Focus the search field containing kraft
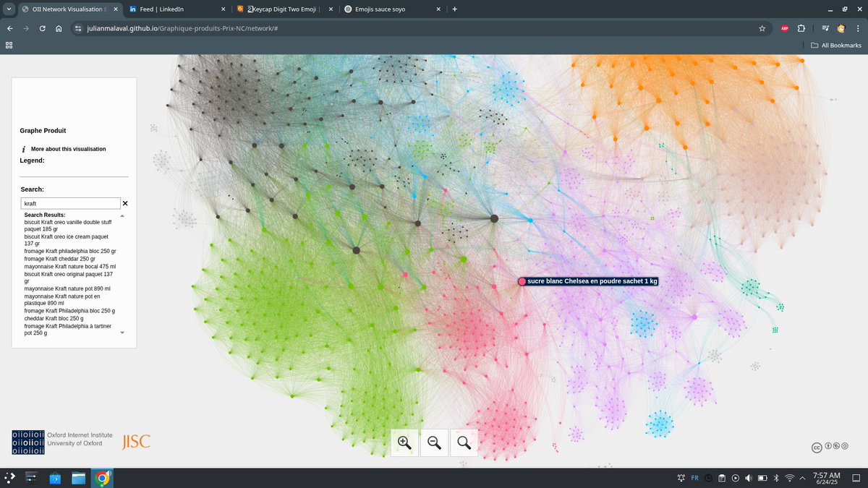This screenshot has width=868, height=488. tap(70, 204)
